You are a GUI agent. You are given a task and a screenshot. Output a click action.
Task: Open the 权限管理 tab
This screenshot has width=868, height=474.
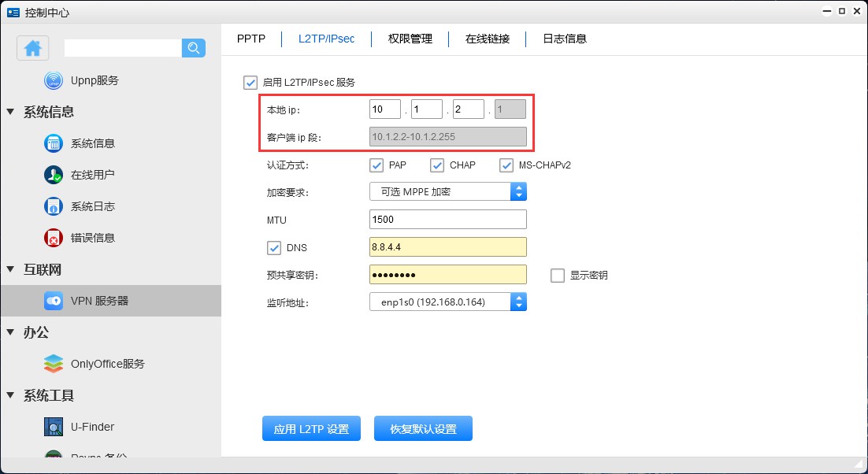pos(410,39)
